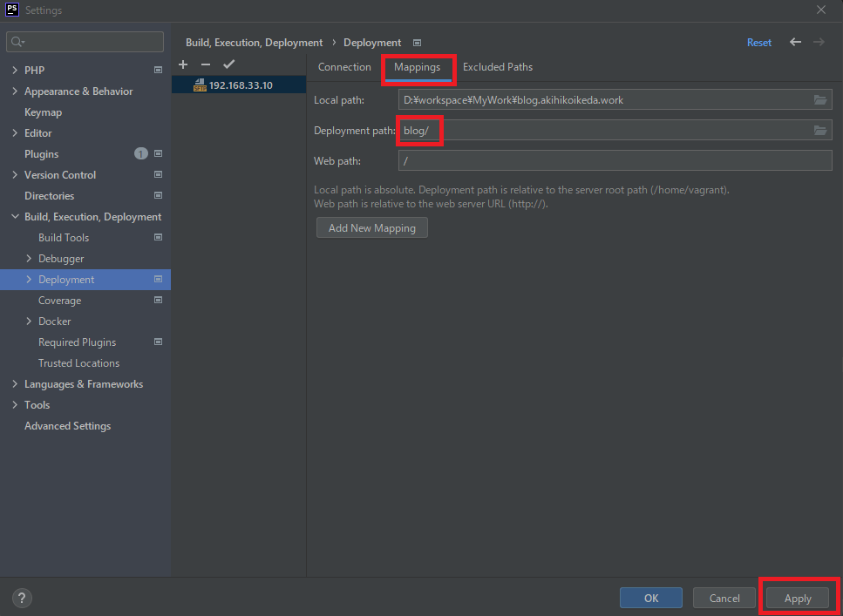Screen dimensions: 843x616
Task: Open the Excluded Paths tab
Action: click(x=497, y=67)
